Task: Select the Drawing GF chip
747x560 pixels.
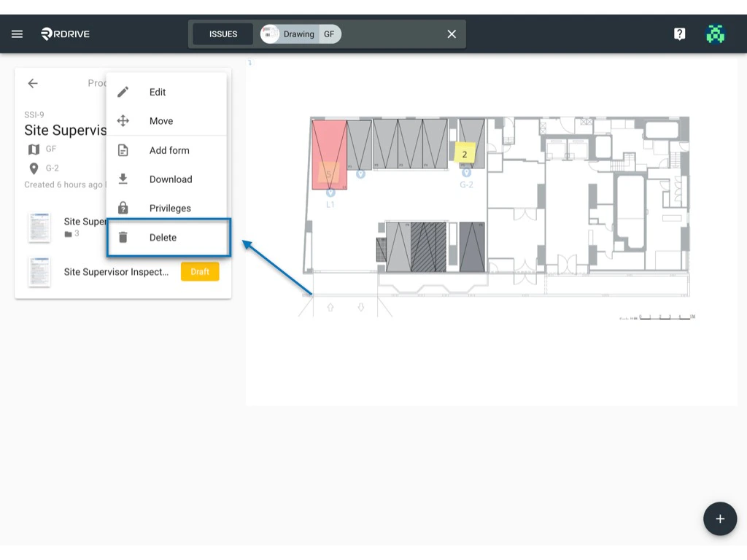Action: click(x=301, y=34)
